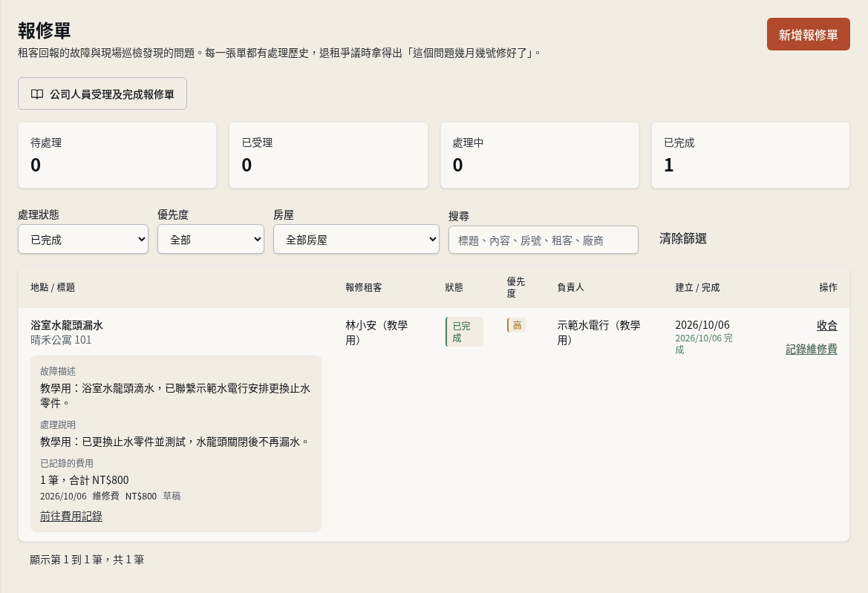Expand the 優先度 dropdown showing 全部
This screenshot has height=593, width=868.
[x=211, y=239]
